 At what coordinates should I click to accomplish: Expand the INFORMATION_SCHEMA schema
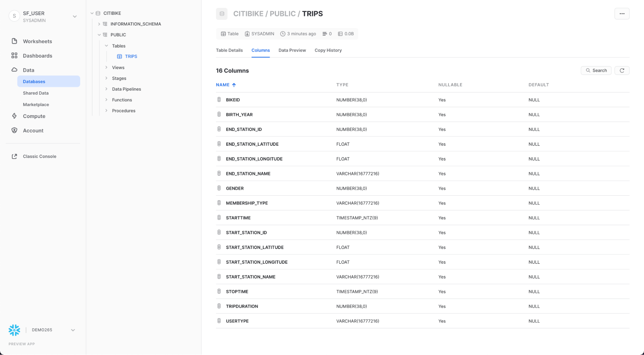[x=99, y=24]
